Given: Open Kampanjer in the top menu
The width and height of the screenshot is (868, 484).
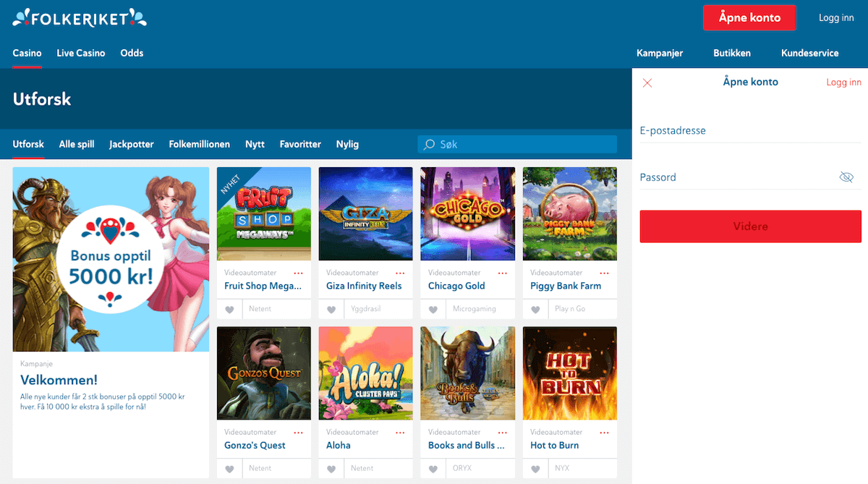Looking at the screenshot, I should point(660,53).
